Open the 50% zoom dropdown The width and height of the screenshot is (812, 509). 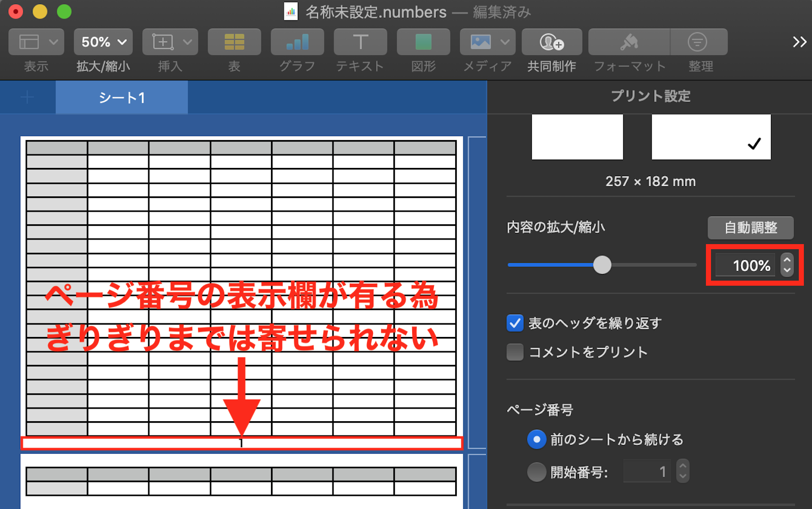tap(104, 42)
